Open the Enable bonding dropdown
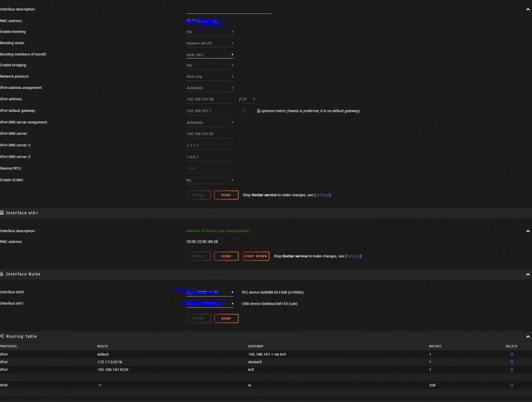Image resolution: width=532 pixels, height=402 pixels. (210, 32)
